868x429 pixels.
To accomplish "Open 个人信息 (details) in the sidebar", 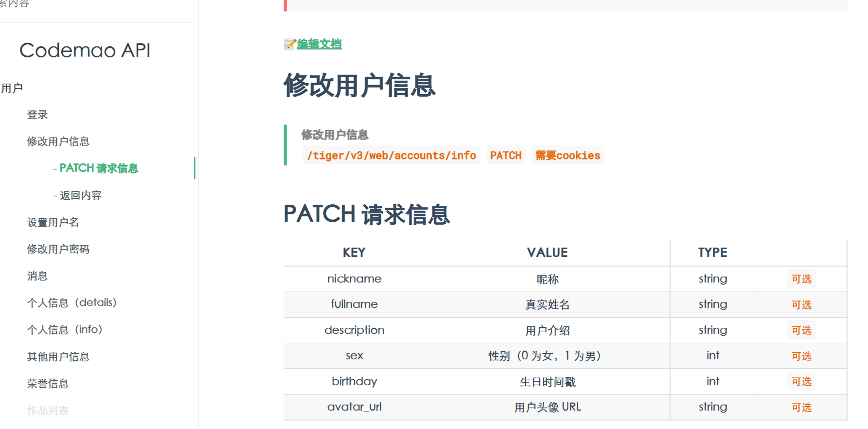I will coord(72,303).
